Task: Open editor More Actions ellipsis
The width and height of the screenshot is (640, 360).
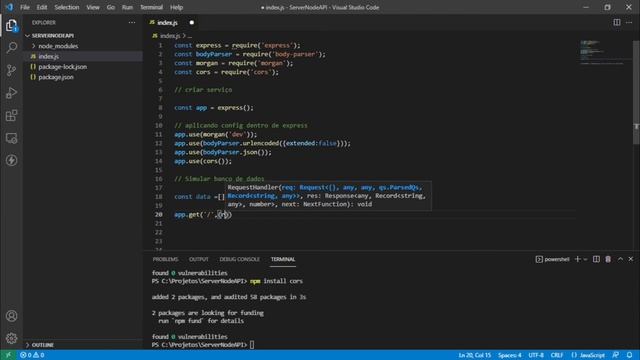Action: point(629,22)
